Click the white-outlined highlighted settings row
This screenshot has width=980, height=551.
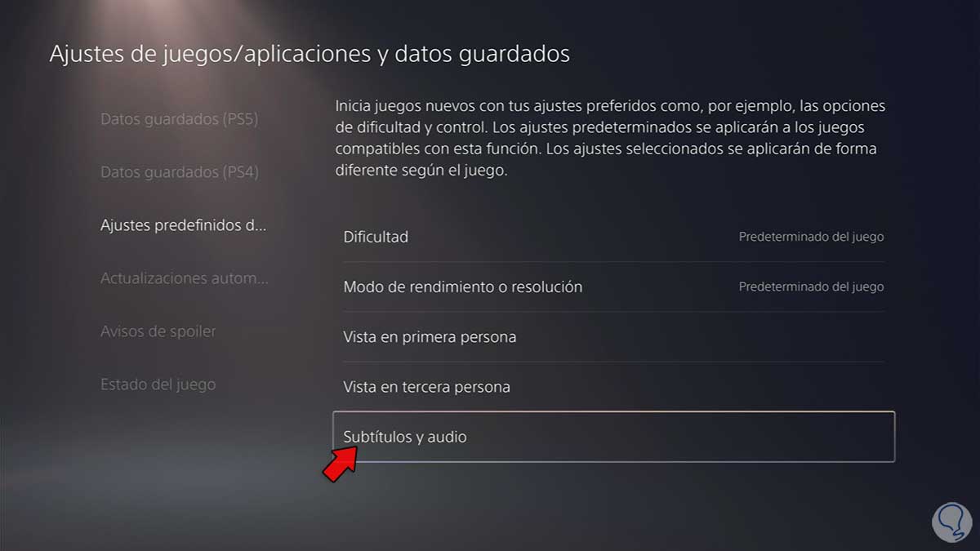tap(614, 437)
